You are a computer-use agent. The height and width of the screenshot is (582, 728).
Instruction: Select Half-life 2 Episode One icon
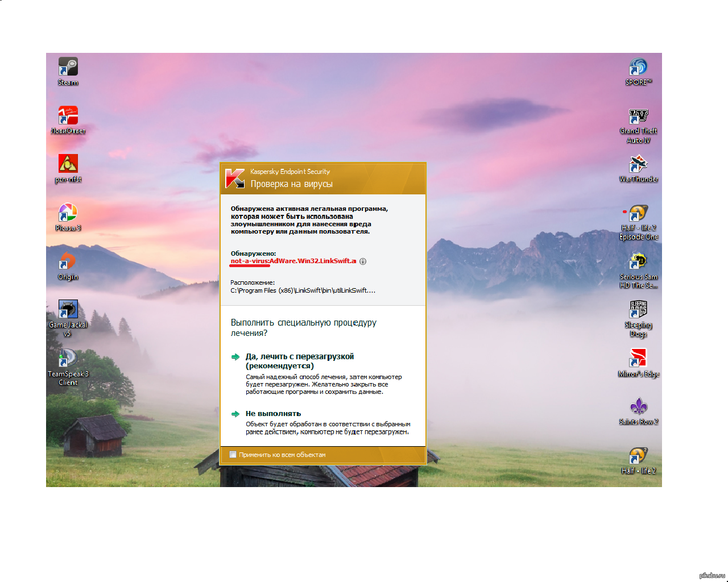coord(638,222)
